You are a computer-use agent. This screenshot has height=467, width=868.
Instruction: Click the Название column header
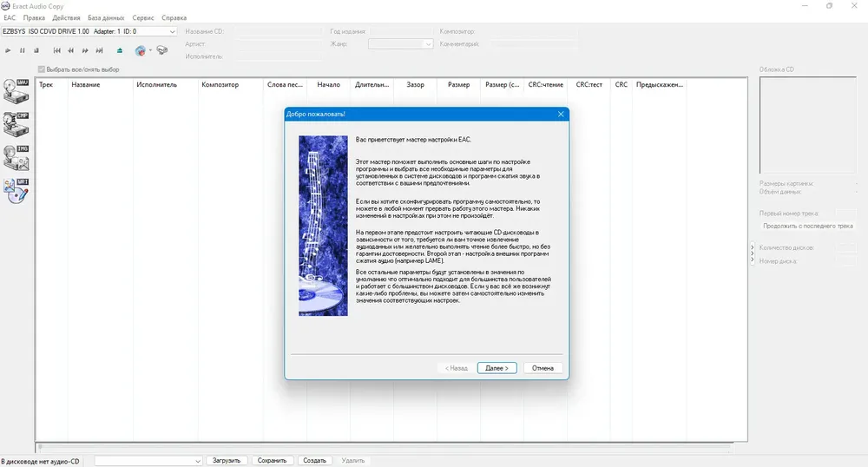click(100, 85)
